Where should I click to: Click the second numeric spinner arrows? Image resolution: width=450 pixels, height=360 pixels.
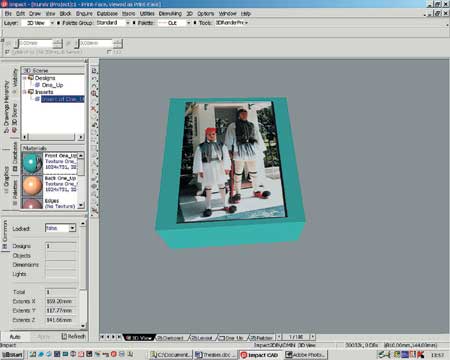click(x=118, y=43)
